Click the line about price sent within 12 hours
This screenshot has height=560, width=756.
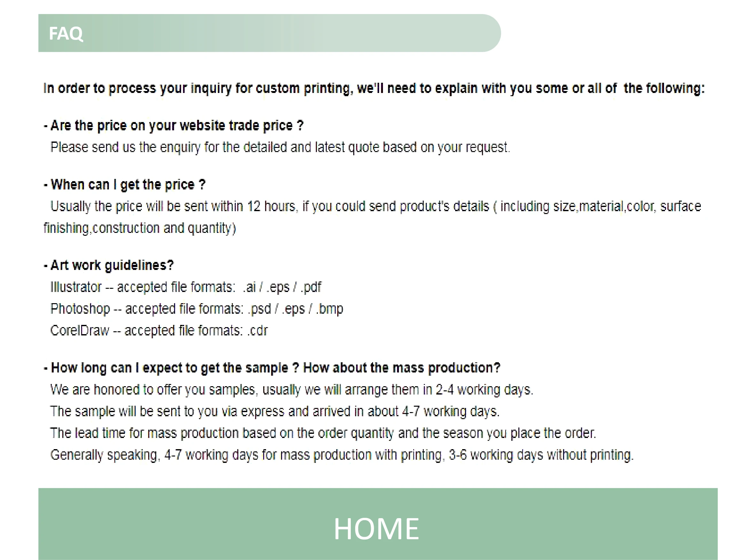click(x=376, y=206)
